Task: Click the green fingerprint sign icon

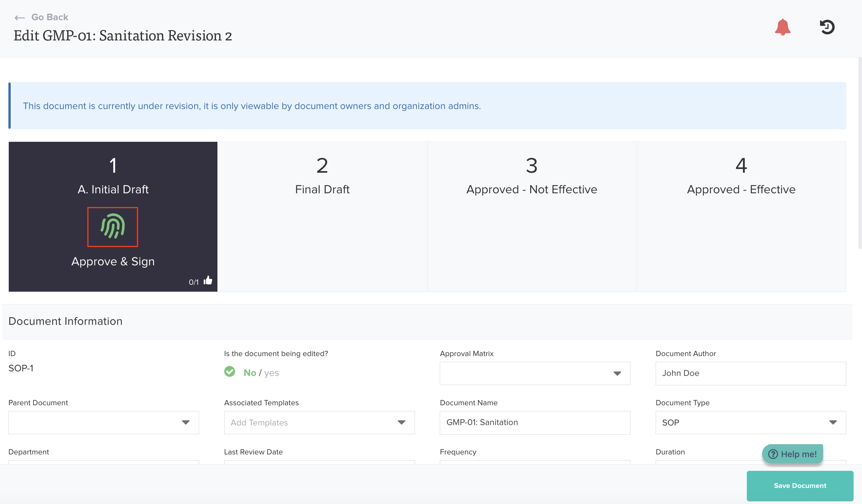Action: (x=113, y=226)
